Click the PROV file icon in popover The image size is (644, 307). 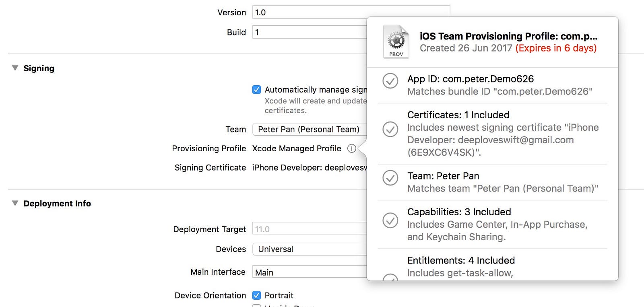(x=396, y=41)
